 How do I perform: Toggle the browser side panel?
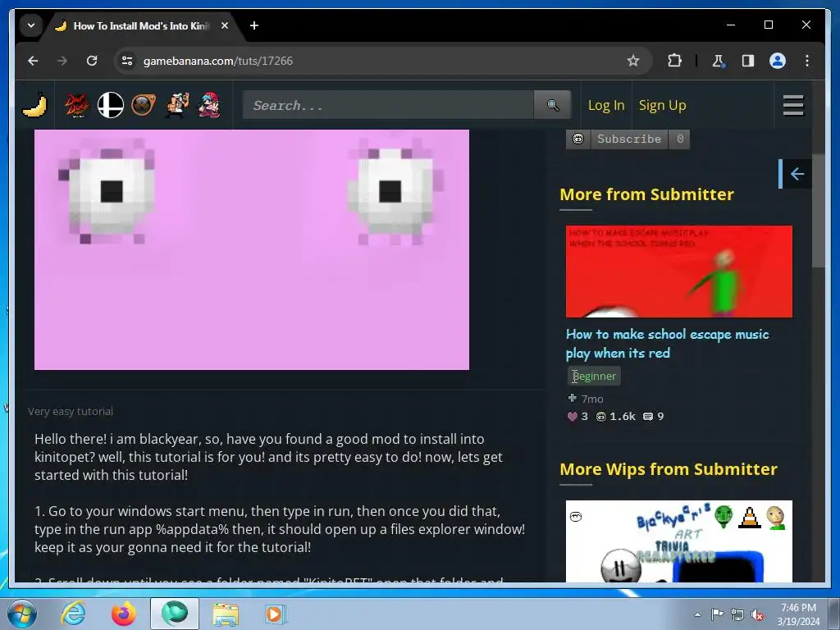(x=748, y=61)
